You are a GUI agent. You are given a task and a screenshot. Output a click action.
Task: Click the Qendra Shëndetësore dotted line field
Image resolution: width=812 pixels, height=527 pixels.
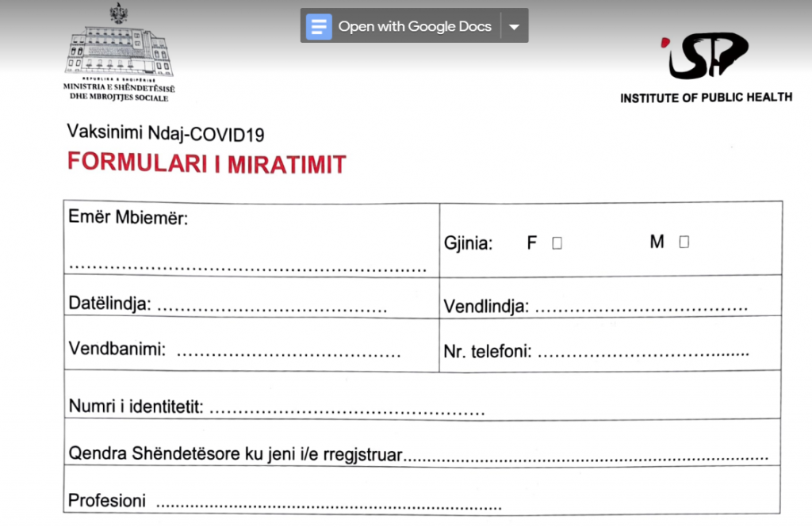[587, 457]
